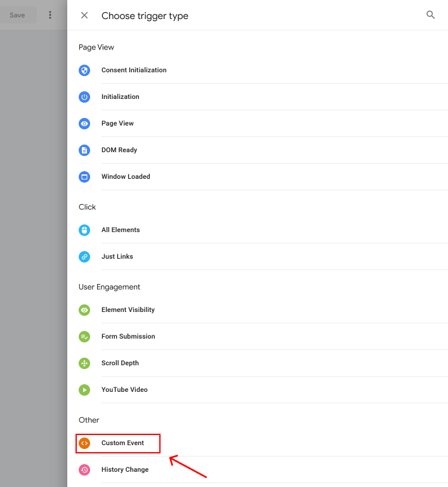This screenshot has width=448, height=487.
Task: Click the Scroll Depth icon
Action: pos(84,363)
